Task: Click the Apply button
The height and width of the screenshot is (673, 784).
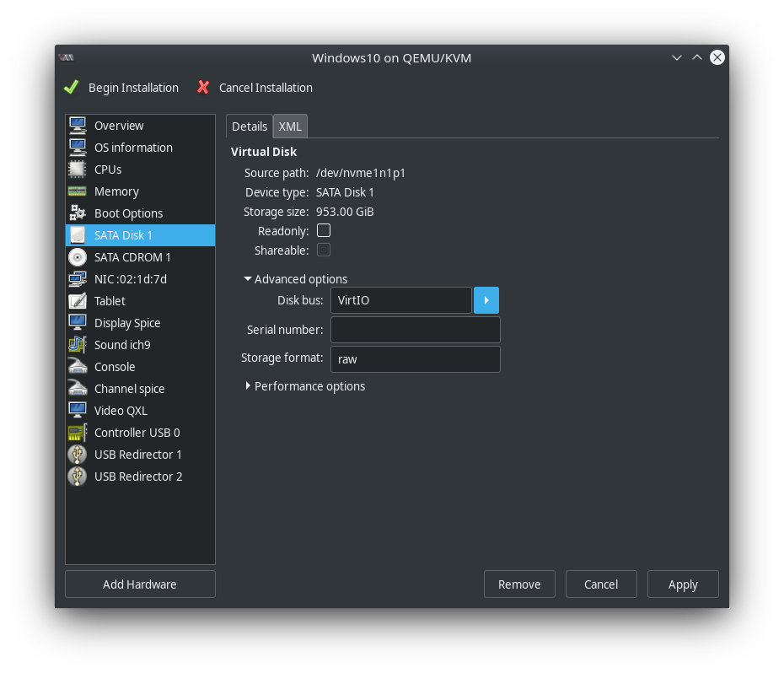Action: click(683, 584)
